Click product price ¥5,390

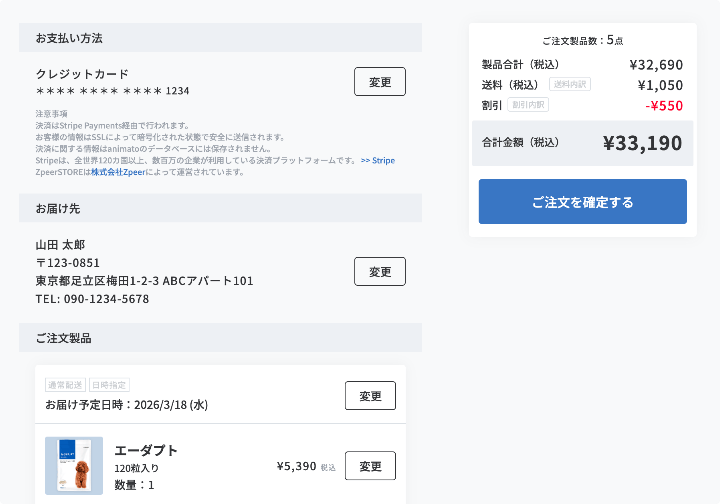point(296,466)
